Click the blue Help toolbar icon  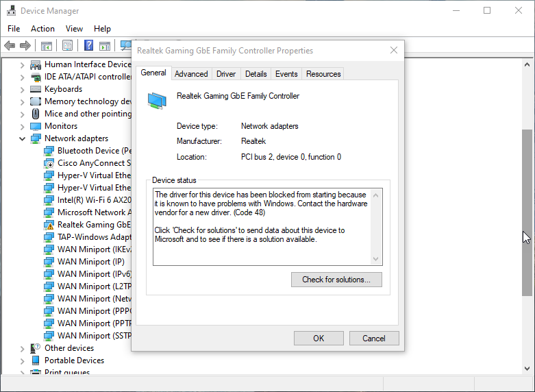88,46
